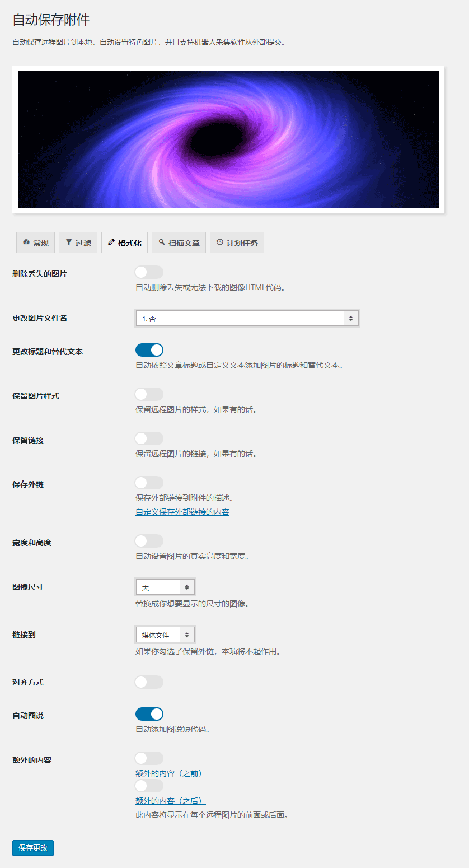
Task: Enable the 对齐方式 switch
Action: (x=149, y=682)
